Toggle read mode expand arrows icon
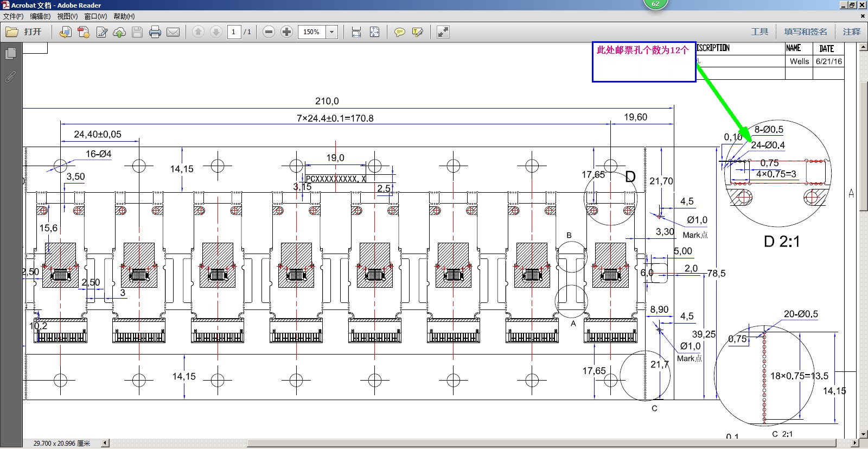This screenshot has height=449, width=868. 443,32
